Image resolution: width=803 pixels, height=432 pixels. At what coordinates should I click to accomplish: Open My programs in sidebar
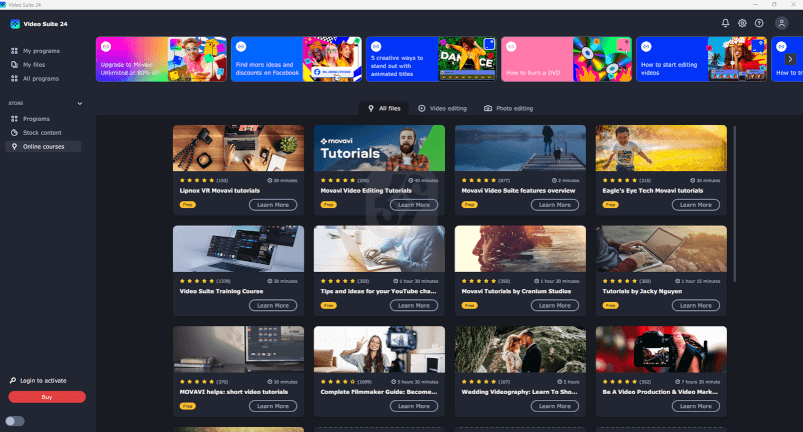[41, 51]
